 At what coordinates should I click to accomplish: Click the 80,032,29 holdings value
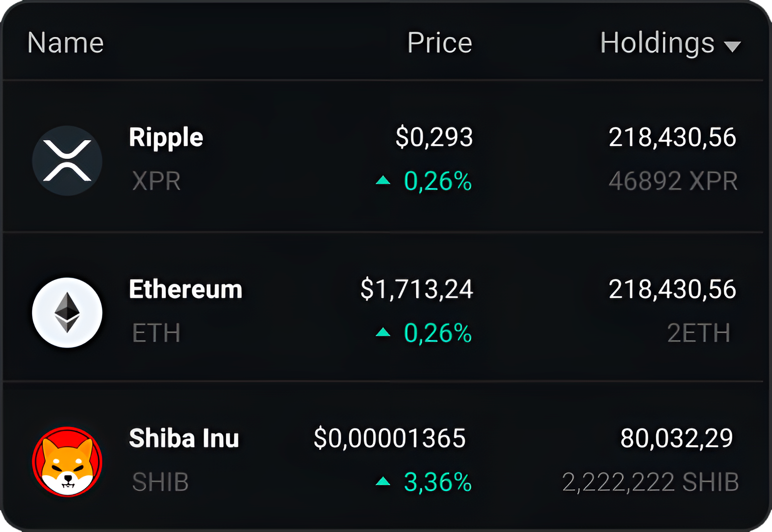[676, 438]
